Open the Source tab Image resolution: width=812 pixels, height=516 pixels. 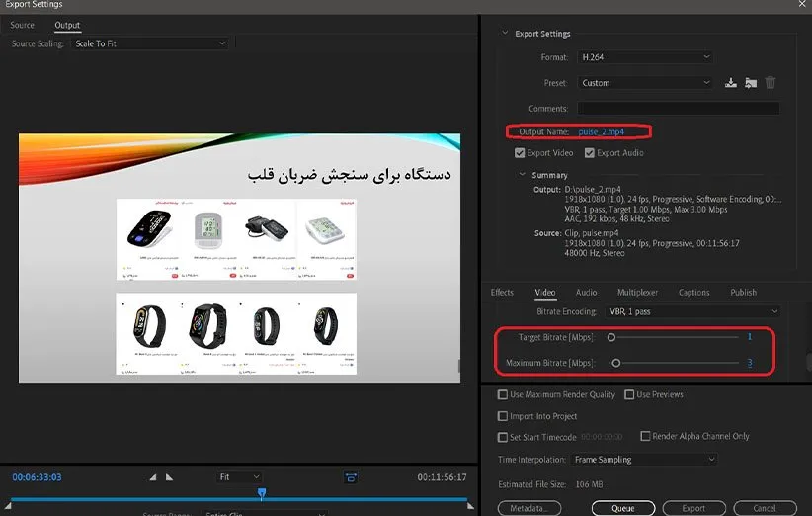pyautogui.click(x=22, y=25)
